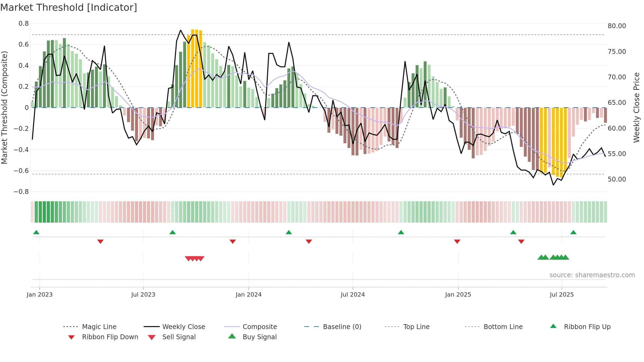The image size is (644, 362).
Task: Click the Ribbon Flip Up marker near Mar 2024
Action: point(289,232)
